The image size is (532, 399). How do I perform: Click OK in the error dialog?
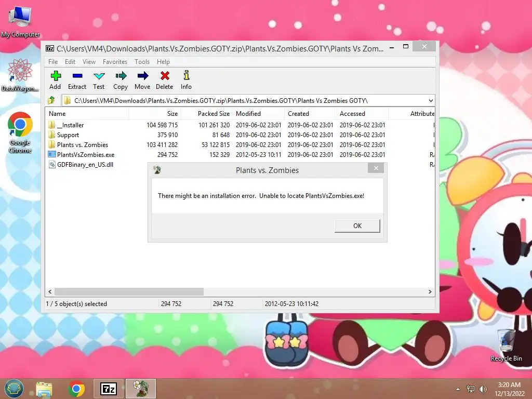(357, 225)
